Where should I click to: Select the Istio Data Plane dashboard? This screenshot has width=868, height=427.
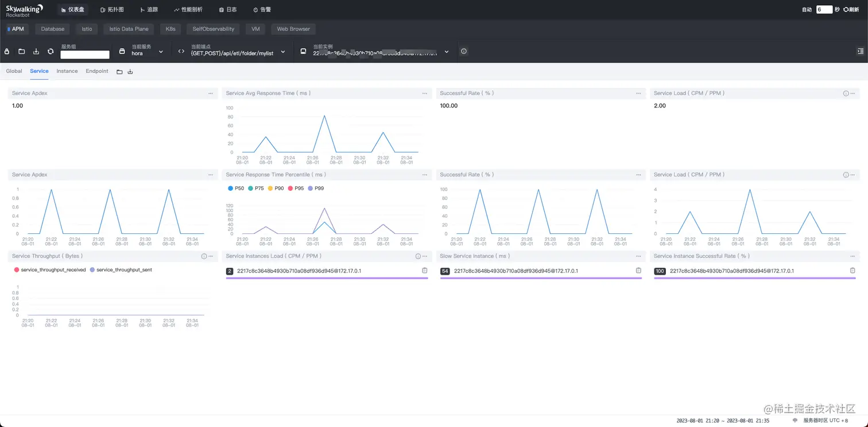pyautogui.click(x=129, y=29)
